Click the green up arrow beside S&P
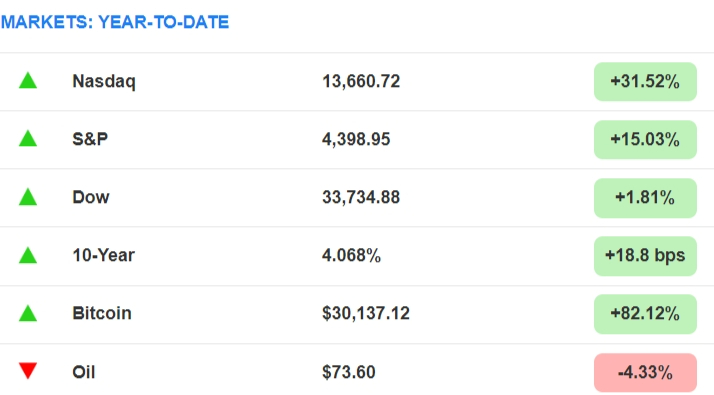 click(28, 138)
